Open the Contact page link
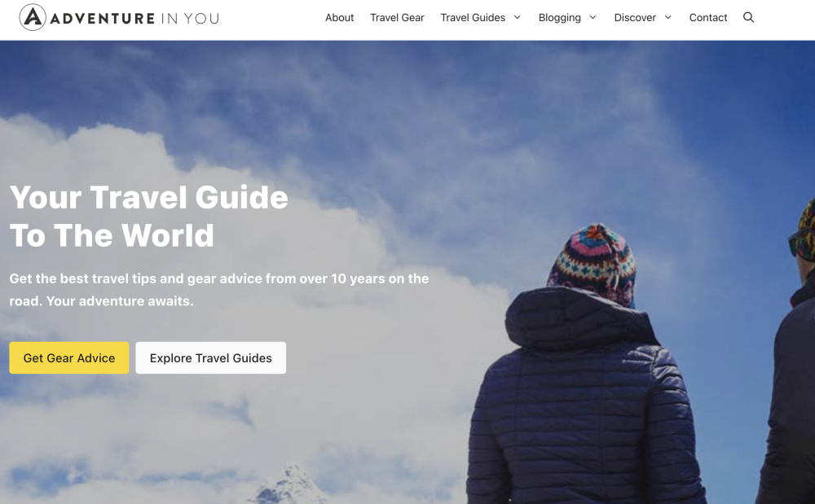The image size is (815, 504). pos(708,18)
